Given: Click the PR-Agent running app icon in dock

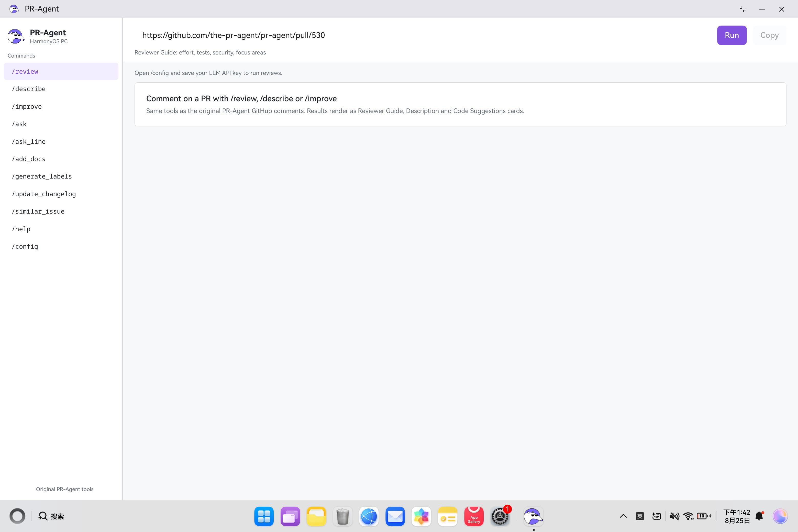Looking at the screenshot, I should tap(533, 516).
